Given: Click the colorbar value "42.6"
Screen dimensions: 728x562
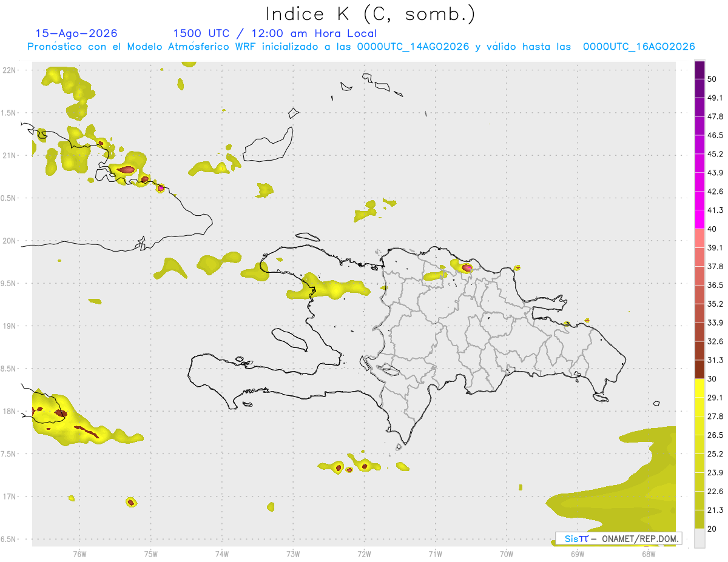Looking at the screenshot, I should click(x=715, y=192).
